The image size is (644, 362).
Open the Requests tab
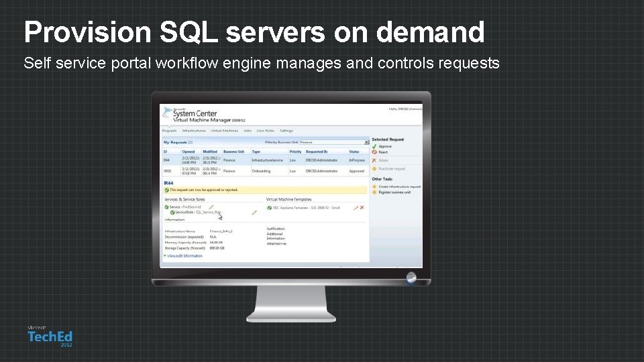[169, 131]
